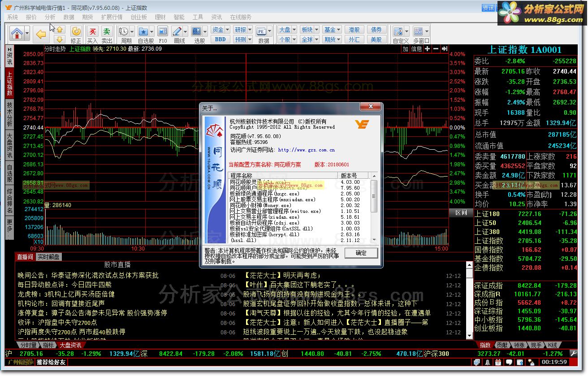Open the 自选股 star folder icon

[x=143, y=31]
